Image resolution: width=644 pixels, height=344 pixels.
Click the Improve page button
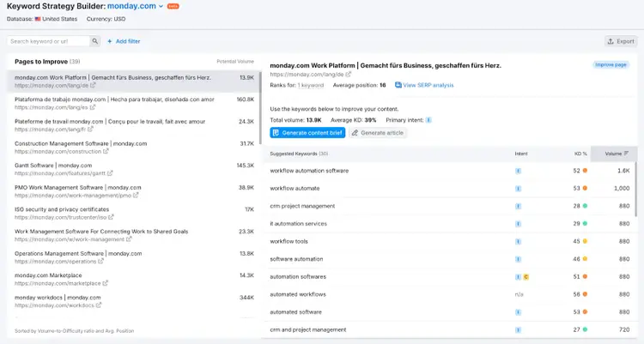pyautogui.click(x=611, y=65)
